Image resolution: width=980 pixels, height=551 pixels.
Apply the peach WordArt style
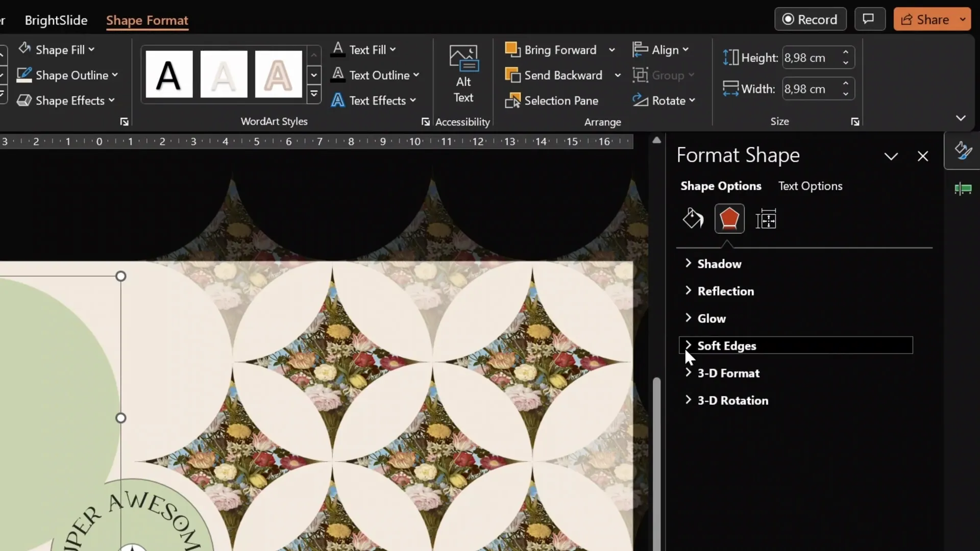[278, 74]
